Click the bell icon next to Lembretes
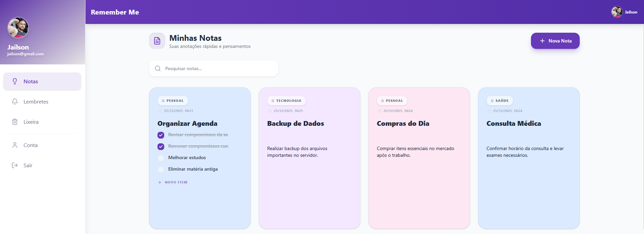Image resolution: width=644 pixels, height=234 pixels. 14,101
